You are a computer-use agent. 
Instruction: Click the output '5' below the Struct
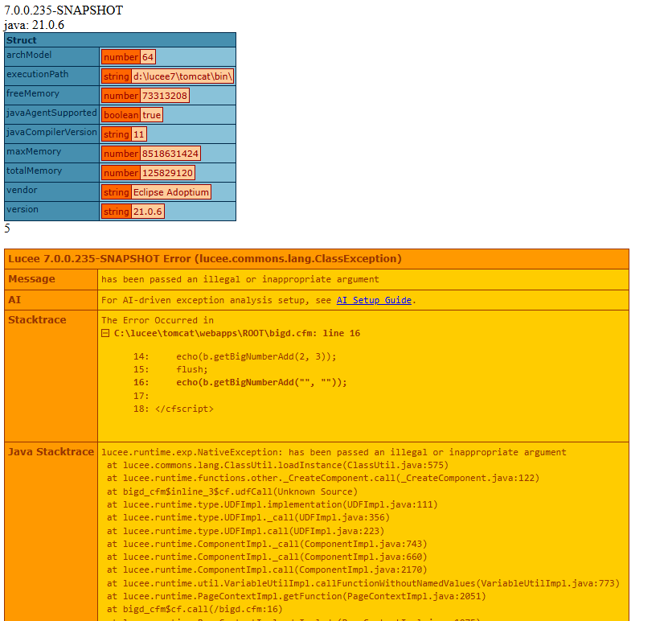pos(7,228)
